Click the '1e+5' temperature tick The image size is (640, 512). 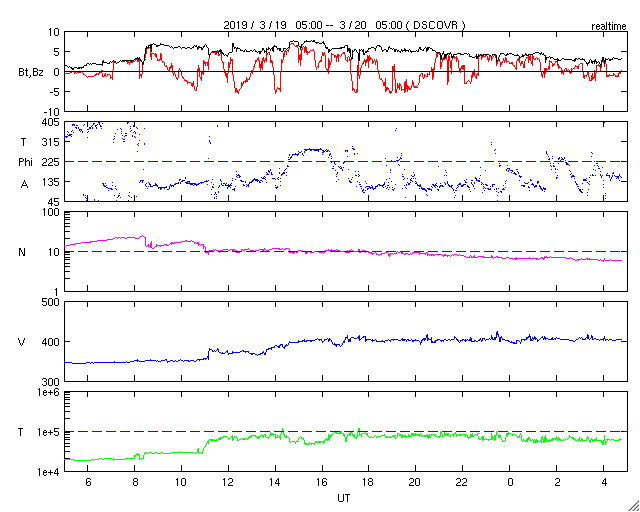coord(49,432)
